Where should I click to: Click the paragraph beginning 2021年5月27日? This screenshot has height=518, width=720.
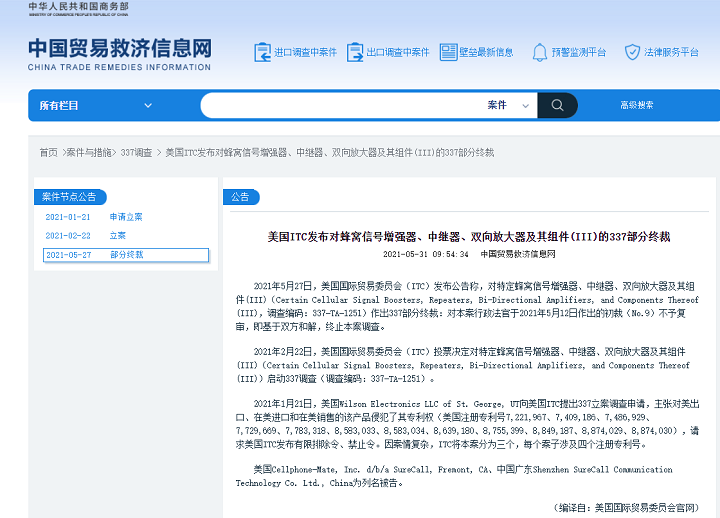(x=467, y=306)
